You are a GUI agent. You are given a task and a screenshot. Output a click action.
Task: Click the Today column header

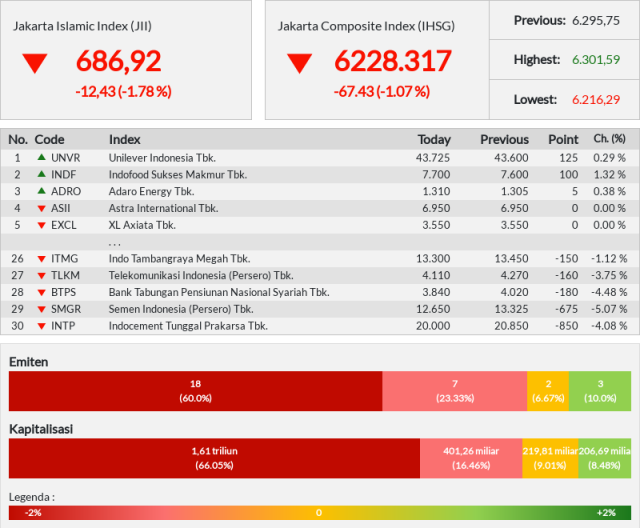[434, 140]
